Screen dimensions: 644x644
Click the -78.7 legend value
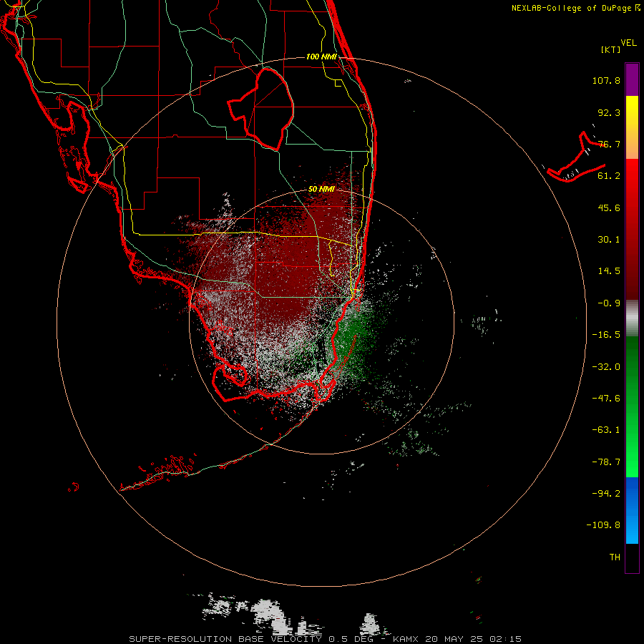coord(606,462)
